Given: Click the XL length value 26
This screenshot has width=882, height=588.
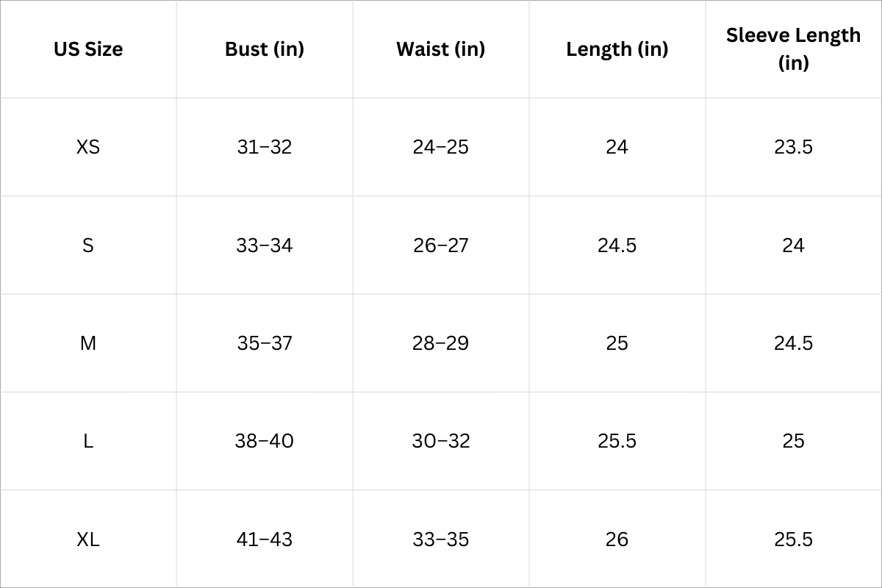Looking at the screenshot, I should pyautogui.click(x=617, y=539).
